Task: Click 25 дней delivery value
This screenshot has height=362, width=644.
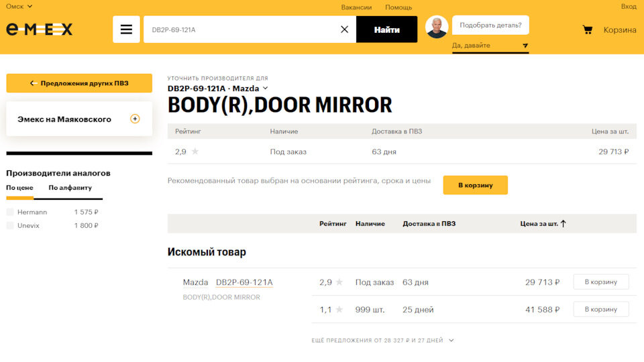Action: tap(418, 310)
